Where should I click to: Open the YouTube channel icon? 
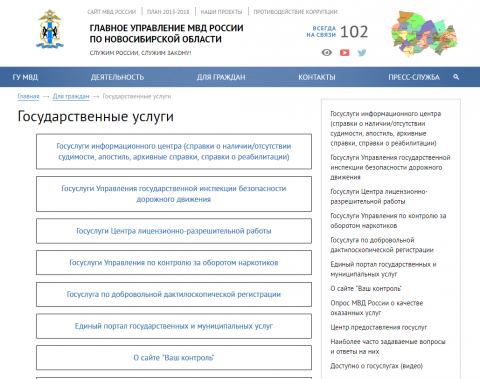(345, 53)
